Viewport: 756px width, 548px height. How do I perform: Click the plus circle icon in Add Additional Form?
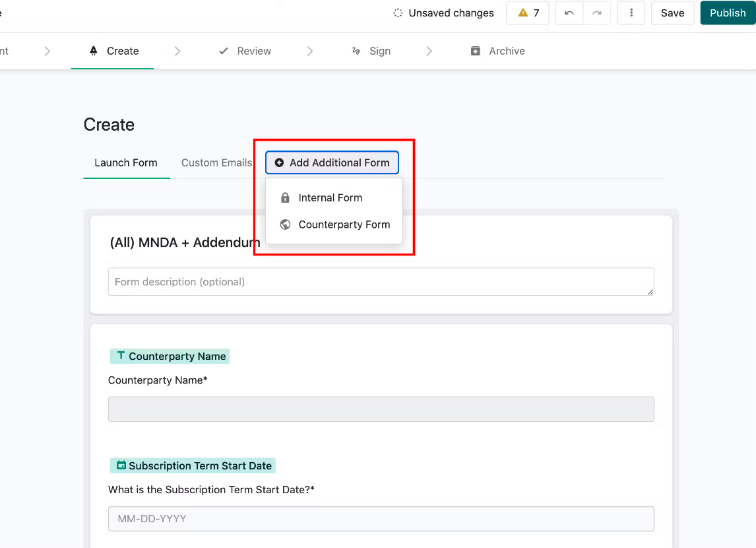279,162
